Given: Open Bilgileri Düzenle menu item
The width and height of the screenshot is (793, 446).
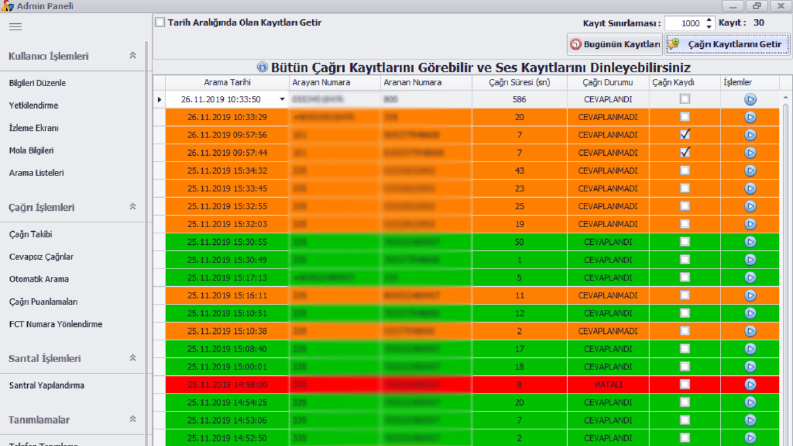Looking at the screenshot, I should (x=37, y=83).
